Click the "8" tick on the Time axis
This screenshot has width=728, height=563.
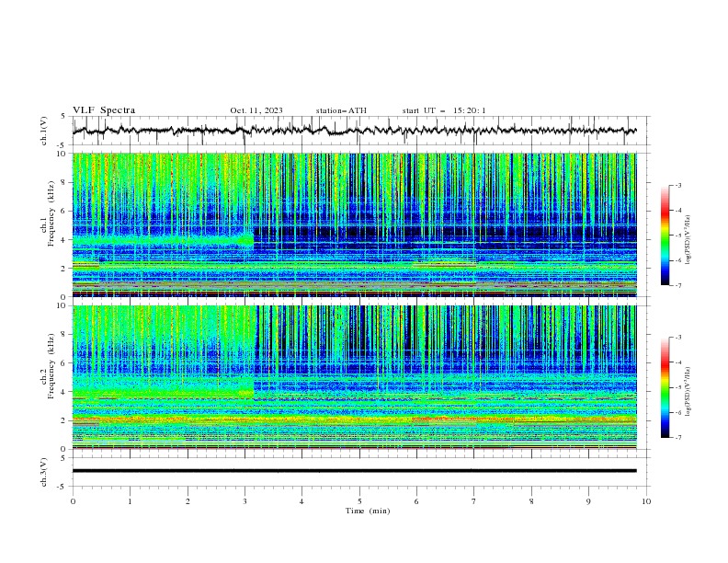(531, 501)
